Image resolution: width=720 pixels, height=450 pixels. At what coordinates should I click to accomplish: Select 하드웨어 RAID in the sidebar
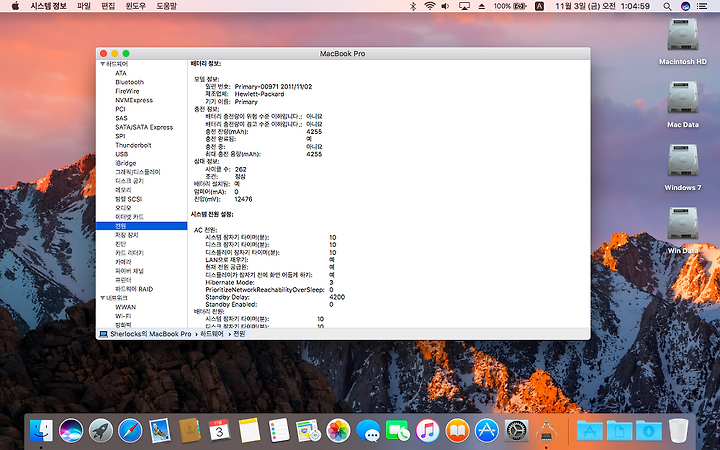(x=134, y=289)
